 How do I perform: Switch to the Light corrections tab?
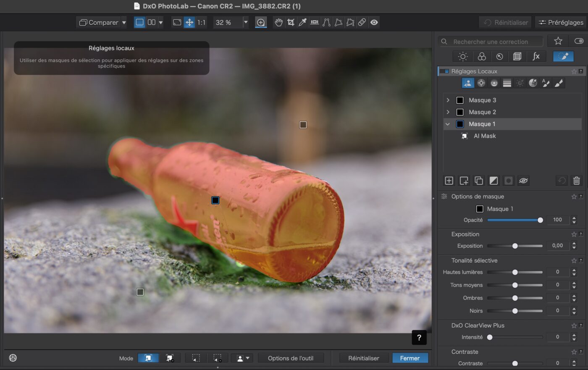click(x=463, y=56)
